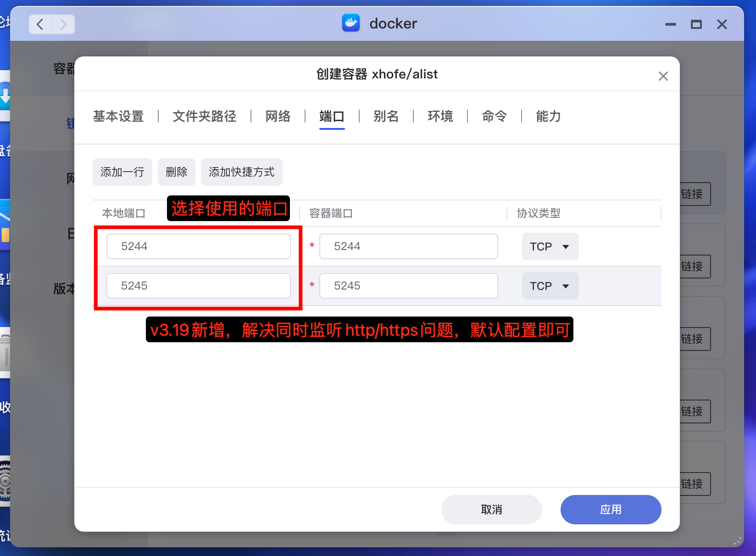Click 取消 to cancel
Screen dimensions: 756x556
pyautogui.click(x=492, y=510)
